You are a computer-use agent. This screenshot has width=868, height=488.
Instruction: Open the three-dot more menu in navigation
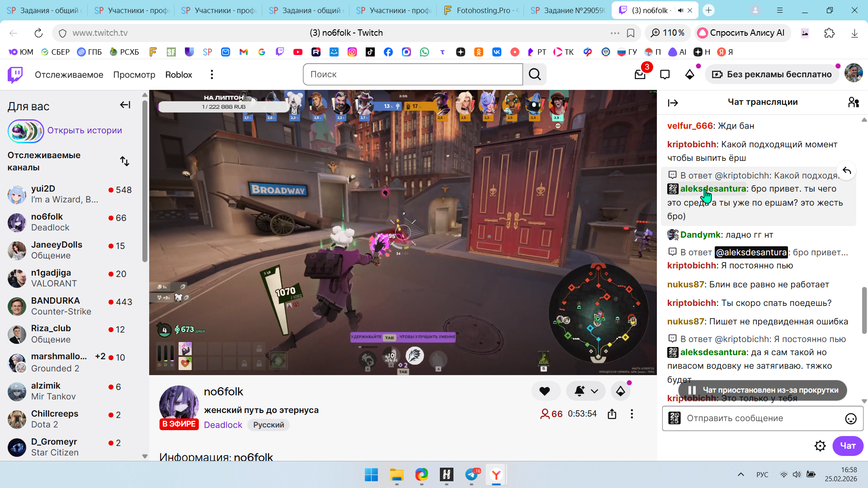coord(212,75)
